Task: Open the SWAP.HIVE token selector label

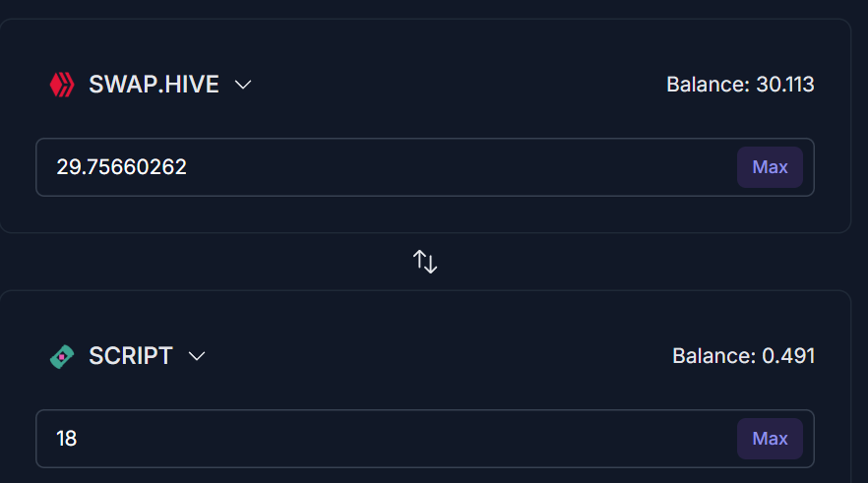Action: (x=154, y=85)
